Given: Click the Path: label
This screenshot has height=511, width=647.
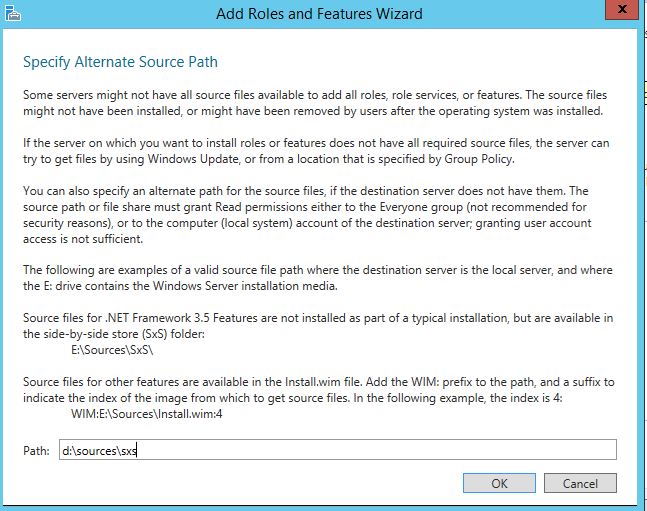Looking at the screenshot, I should pyautogui.click(x=36, y=450).
